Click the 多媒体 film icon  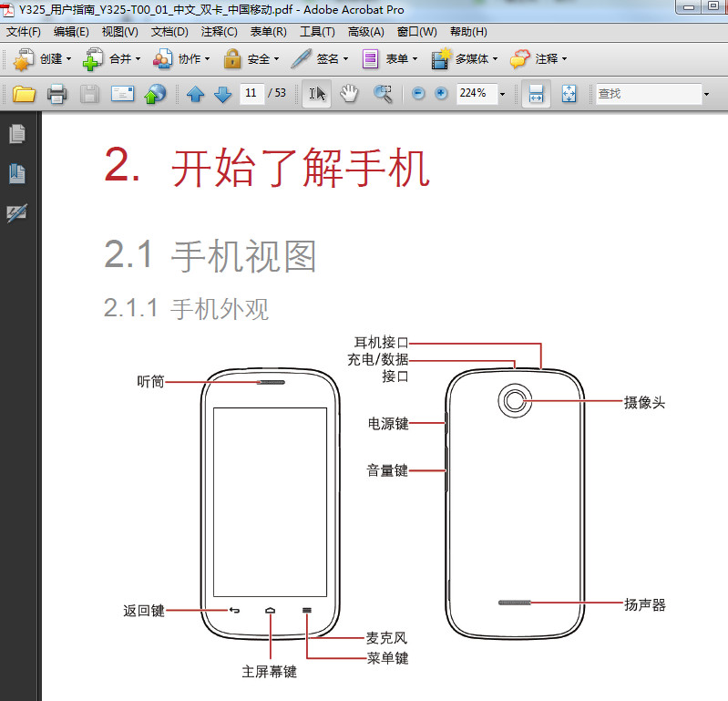point(441,59)
